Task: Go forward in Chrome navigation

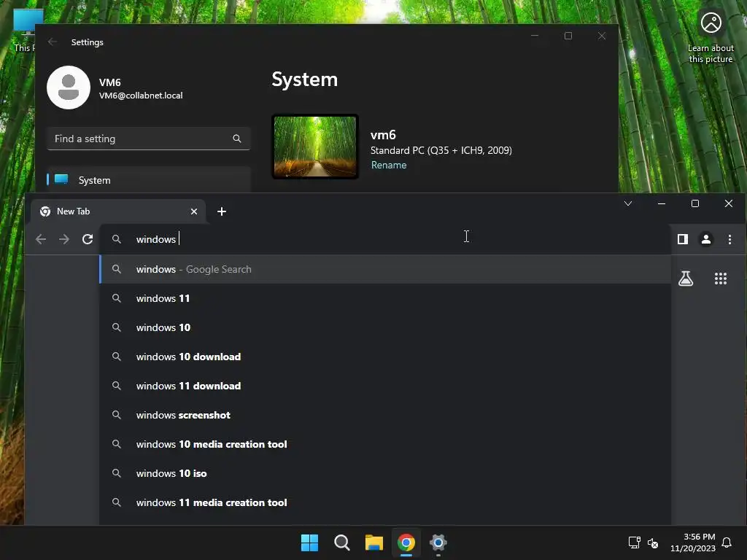Action: click(64, 239)
